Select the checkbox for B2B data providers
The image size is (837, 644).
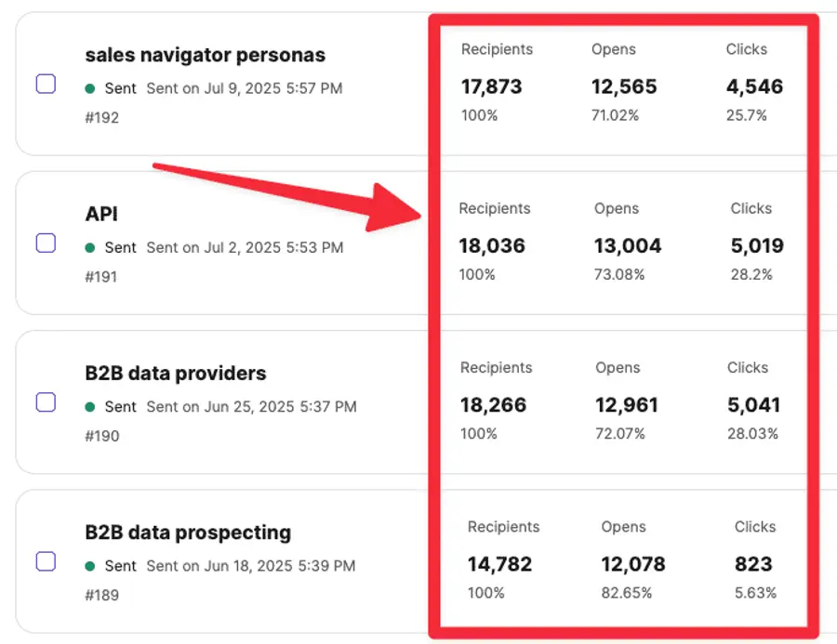tap(46, 401)
